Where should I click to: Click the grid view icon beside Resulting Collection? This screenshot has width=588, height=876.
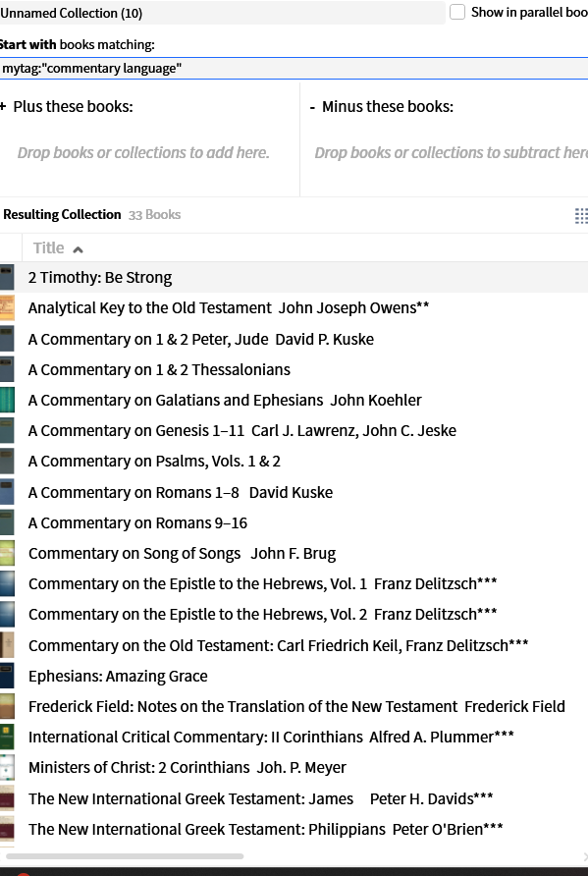click(581, 215)
